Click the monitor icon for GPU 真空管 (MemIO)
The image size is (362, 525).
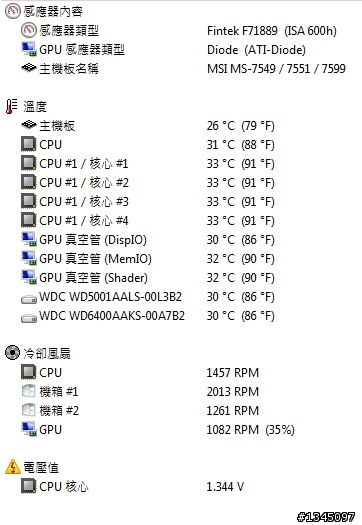[29, 258]
